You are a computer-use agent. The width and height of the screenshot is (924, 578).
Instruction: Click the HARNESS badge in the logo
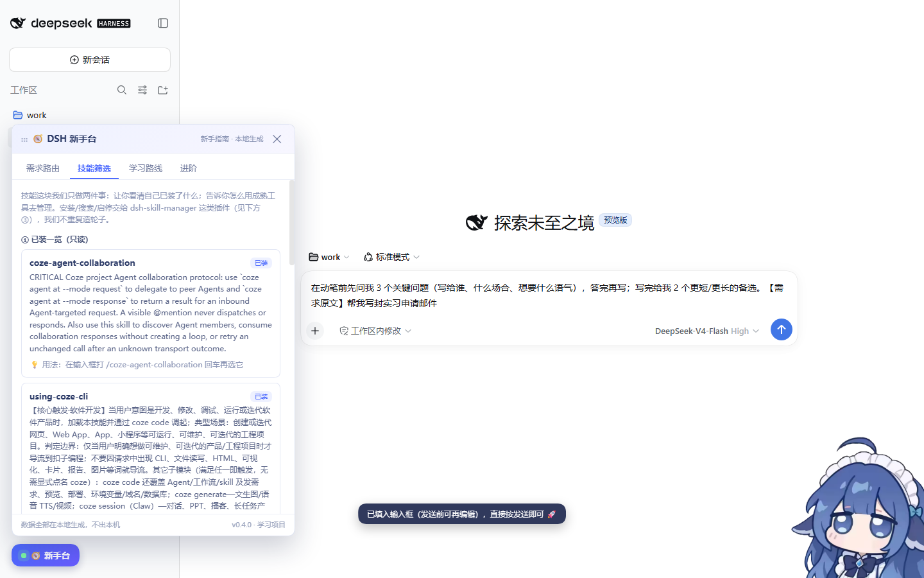(114, 23)
